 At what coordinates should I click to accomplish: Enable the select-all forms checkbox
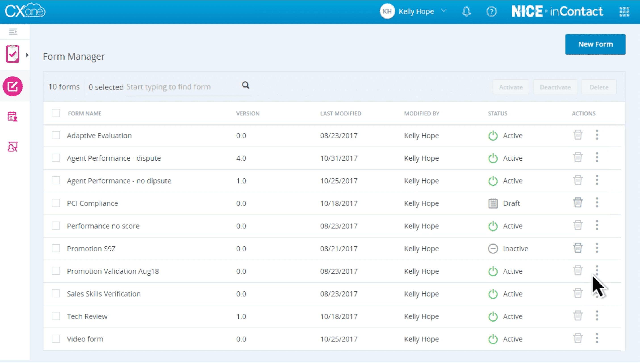[x=55, y=113]
